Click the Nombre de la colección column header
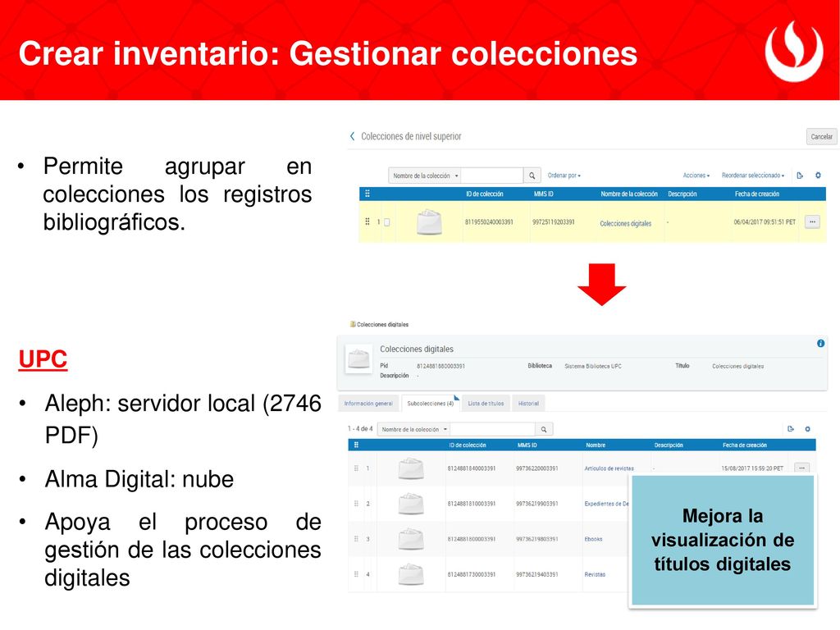The image size is (840, 630). [x=629, y=194]
